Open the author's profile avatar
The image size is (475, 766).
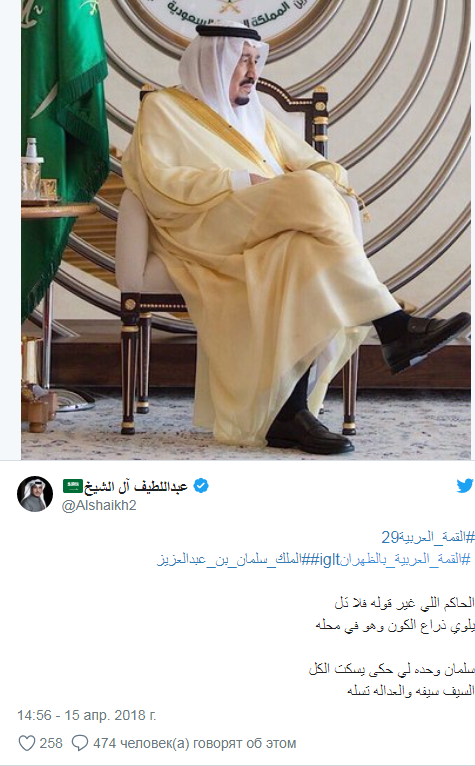[35, 493]
